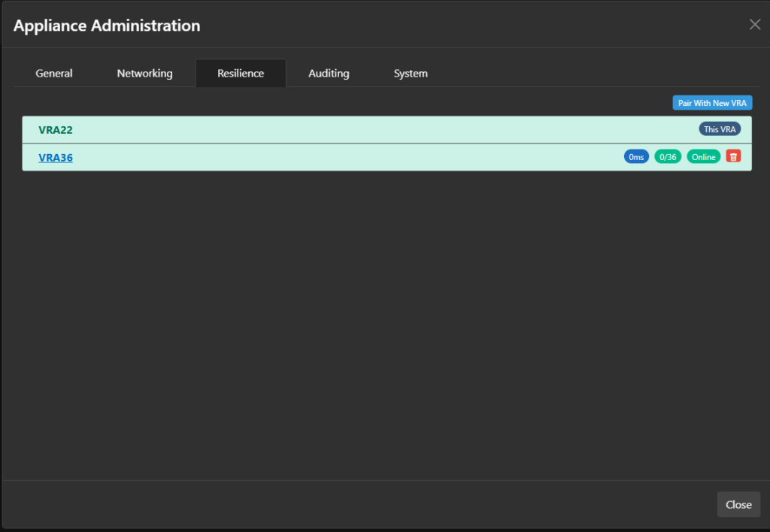770x532 pixels.
Task: Go to the Auditing tab
Action: click(x=329, y=73)
